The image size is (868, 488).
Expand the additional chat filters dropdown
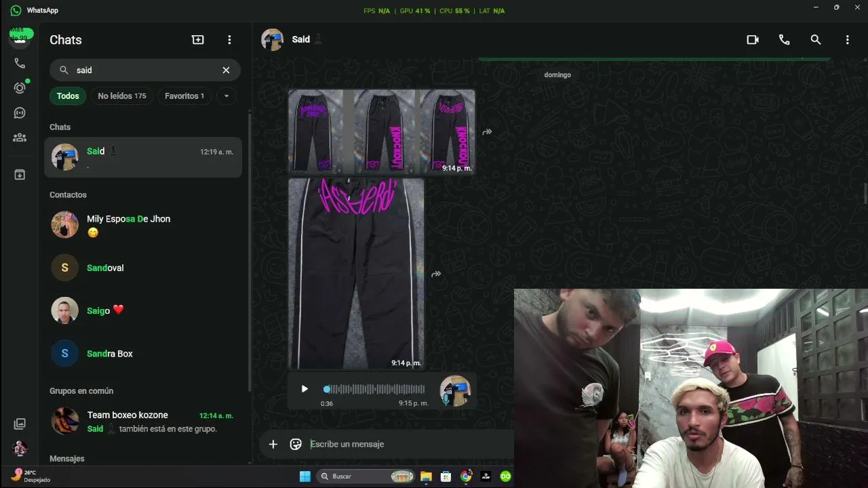(x=226, y=96)
